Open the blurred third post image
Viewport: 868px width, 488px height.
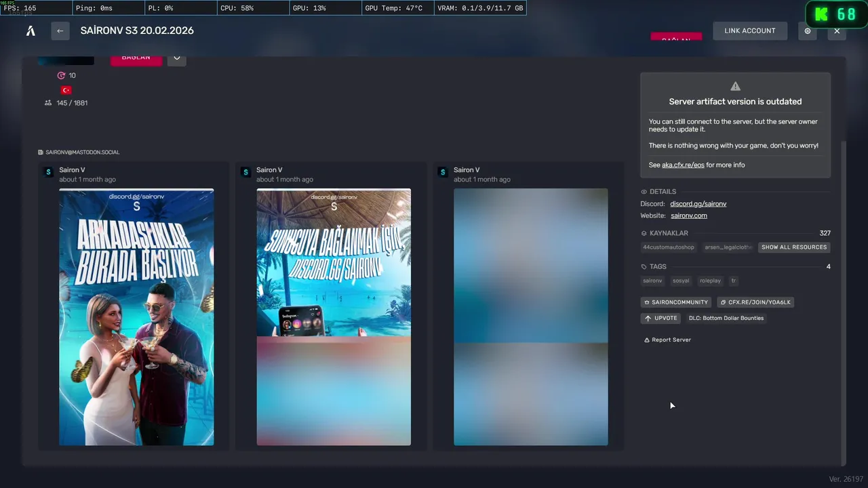click(x=531, y=317)
